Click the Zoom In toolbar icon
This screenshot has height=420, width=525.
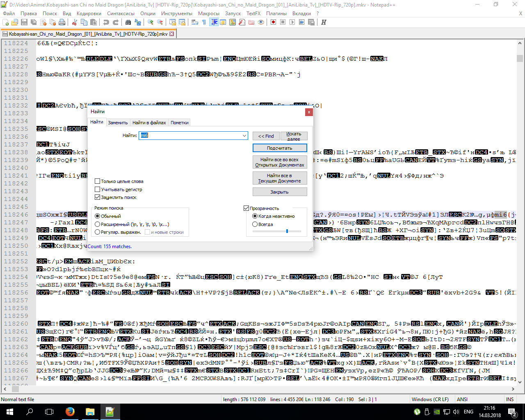[151, 22]
